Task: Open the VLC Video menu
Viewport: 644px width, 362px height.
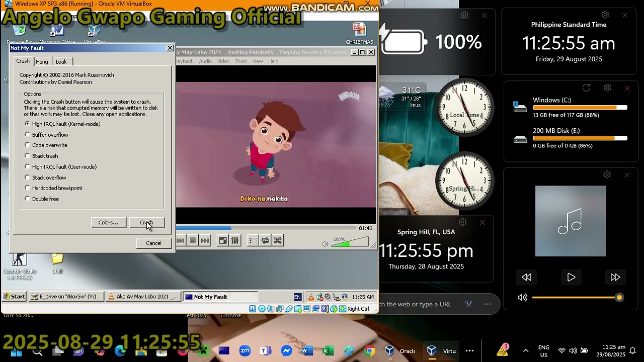Action: [223, 61]
